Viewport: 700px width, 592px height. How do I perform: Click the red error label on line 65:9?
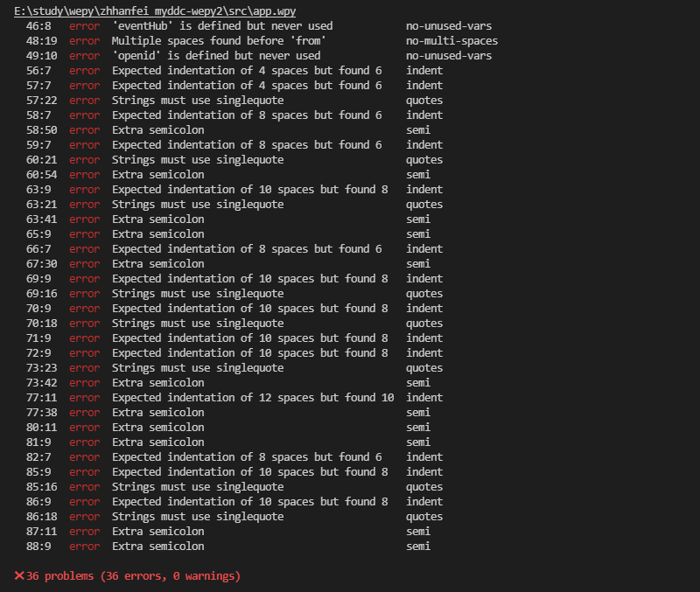85,234
